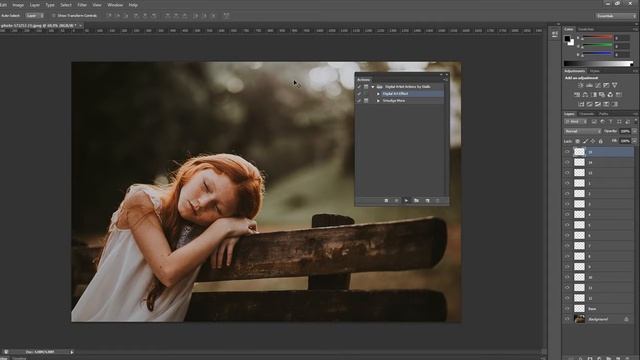
Task: Click the Play selection button in Actions panel
Action: [x=406, y=200]
